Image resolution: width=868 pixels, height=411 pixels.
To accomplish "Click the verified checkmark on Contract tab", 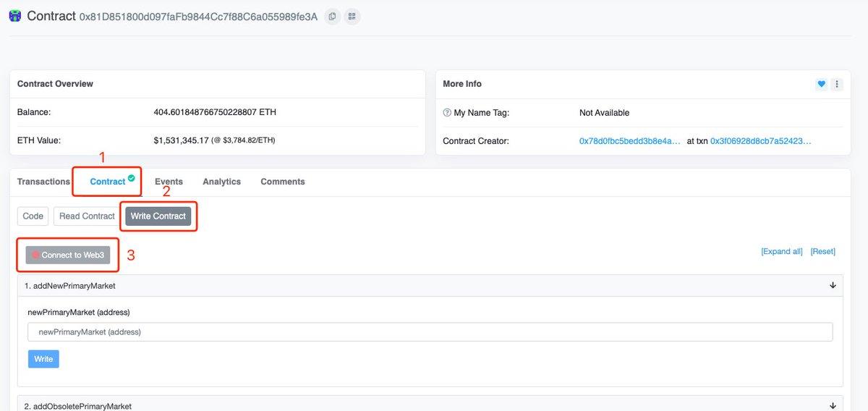I will pos(131,177).
